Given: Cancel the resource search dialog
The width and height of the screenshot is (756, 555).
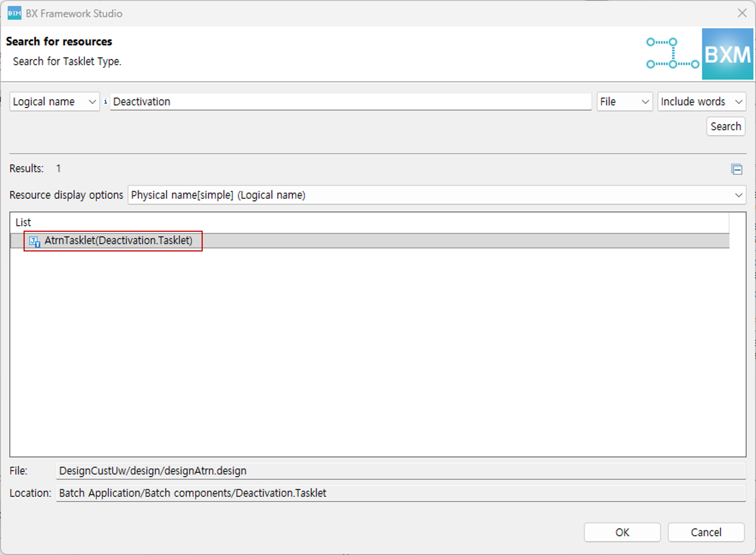Looking at the screenshot, I should [x=706, y=532].
